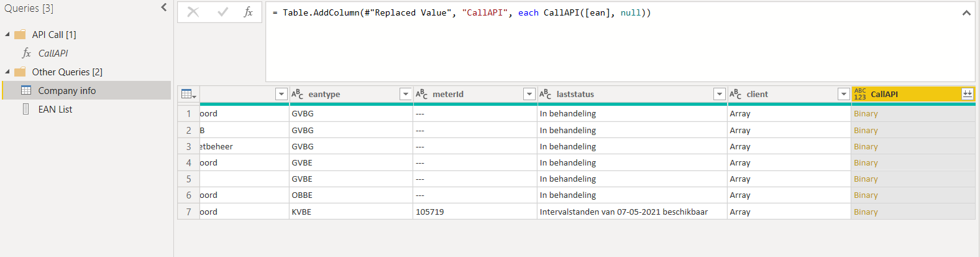Click the formula bar text field

point(620,42)
